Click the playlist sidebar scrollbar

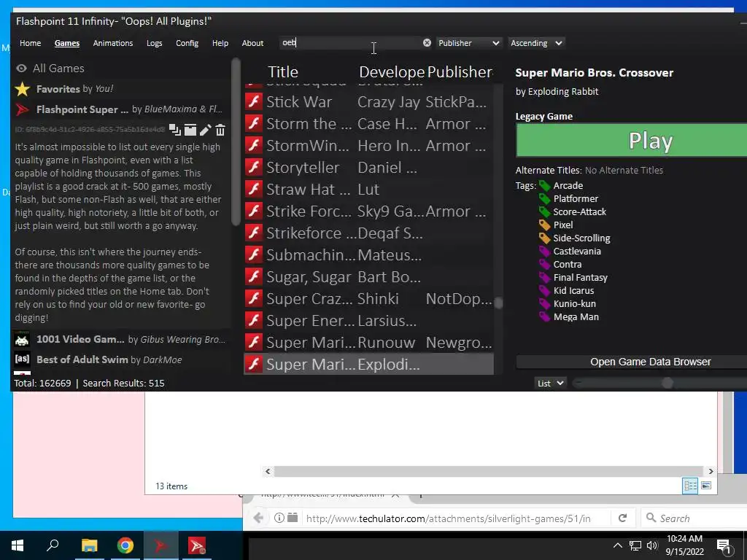[236, 143]
